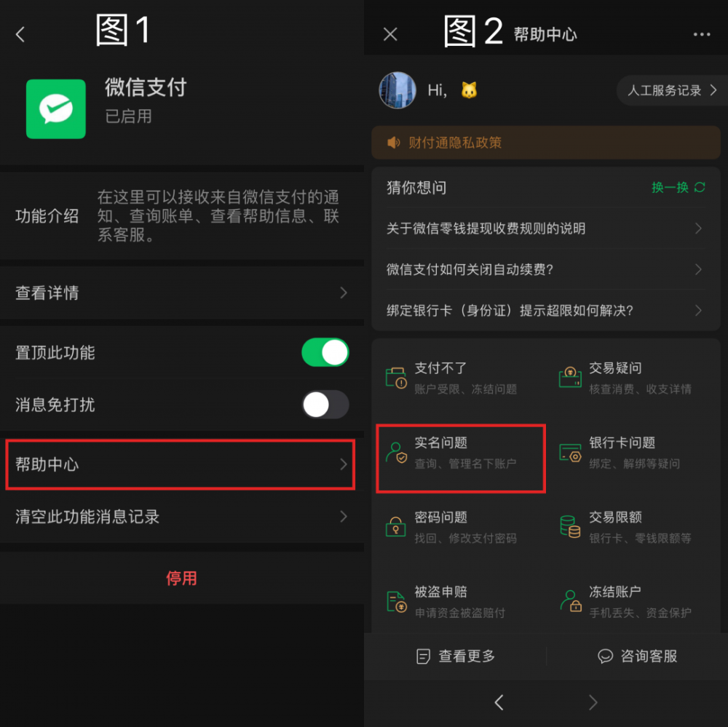Open 人工服务记录 link
Screen dimensions: 728x727
coord(672,90)
